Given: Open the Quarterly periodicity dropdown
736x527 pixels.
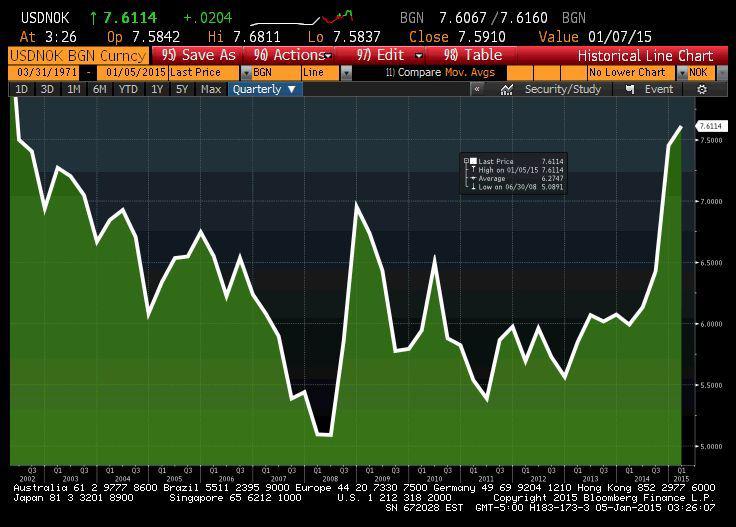Looking at the screenshot, I should (264, 89).
